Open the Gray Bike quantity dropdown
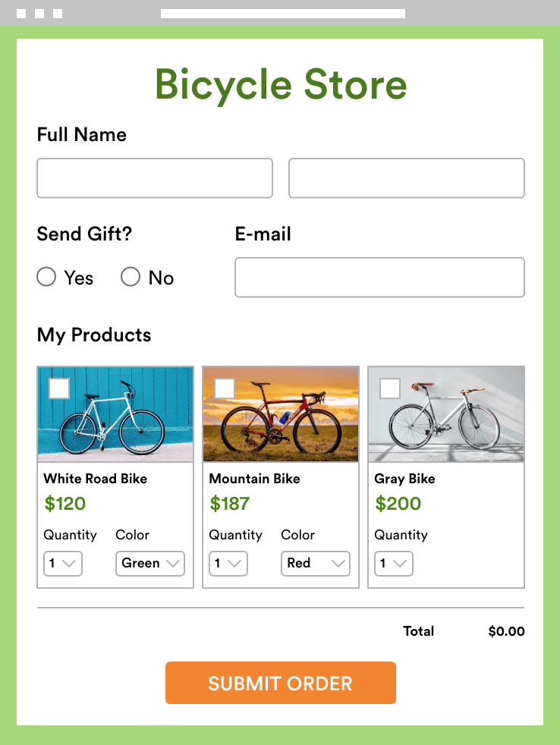Image resolution: width=560 pixels, height=745 pixels. pyautogui.click(x=394, y=564)
